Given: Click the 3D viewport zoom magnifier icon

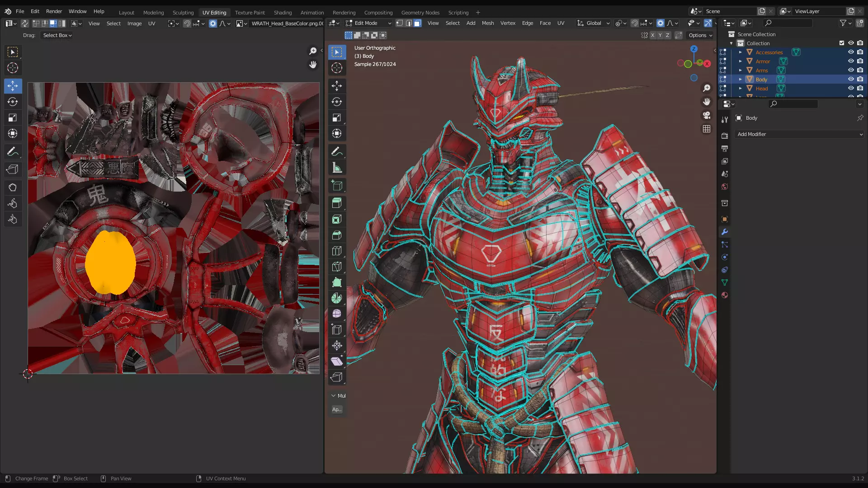Looking at the screenshot, I should click(707, 88).
